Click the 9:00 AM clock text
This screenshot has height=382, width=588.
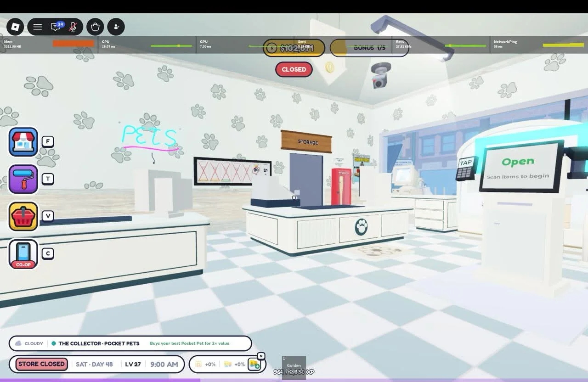pyautogui.click(x=164, y=364)
